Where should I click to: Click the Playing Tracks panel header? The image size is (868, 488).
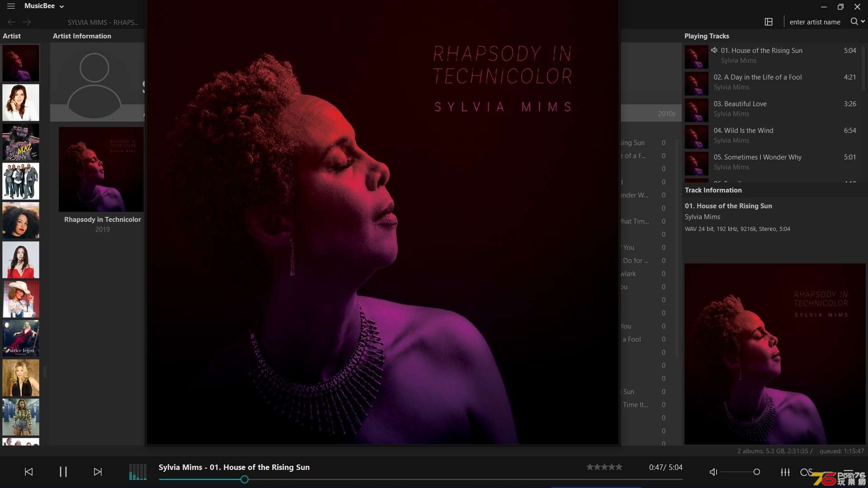pyautogui.click(x=706, y=36)
